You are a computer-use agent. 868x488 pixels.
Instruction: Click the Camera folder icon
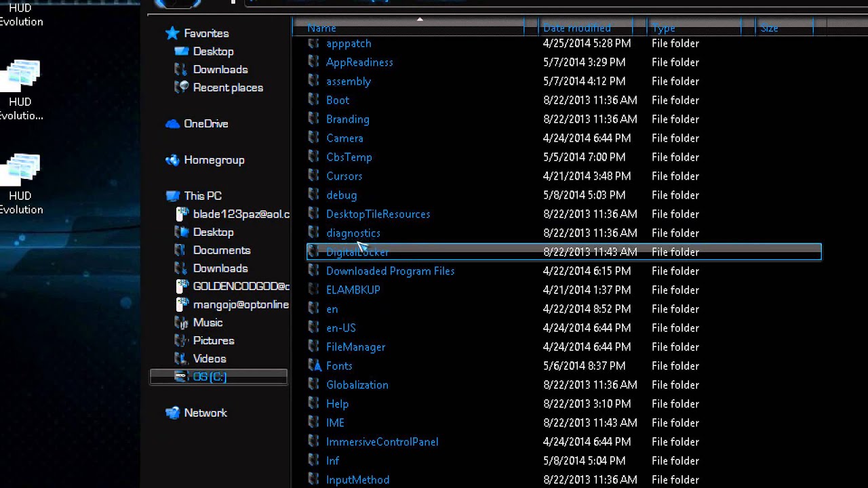314,138
